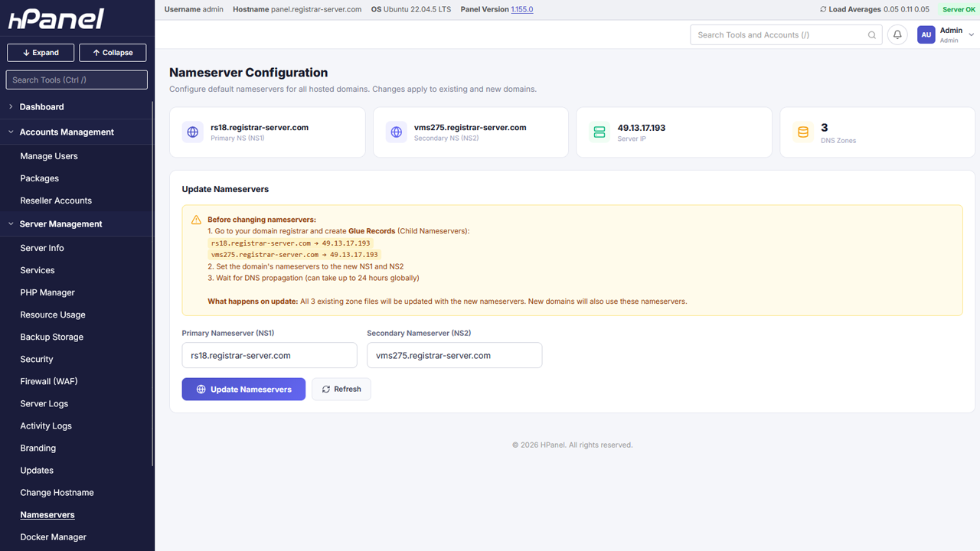The width and height of the screenshot is (980, 551).
Task: Collapse the Accounts Management section
Action: point(77,132)
